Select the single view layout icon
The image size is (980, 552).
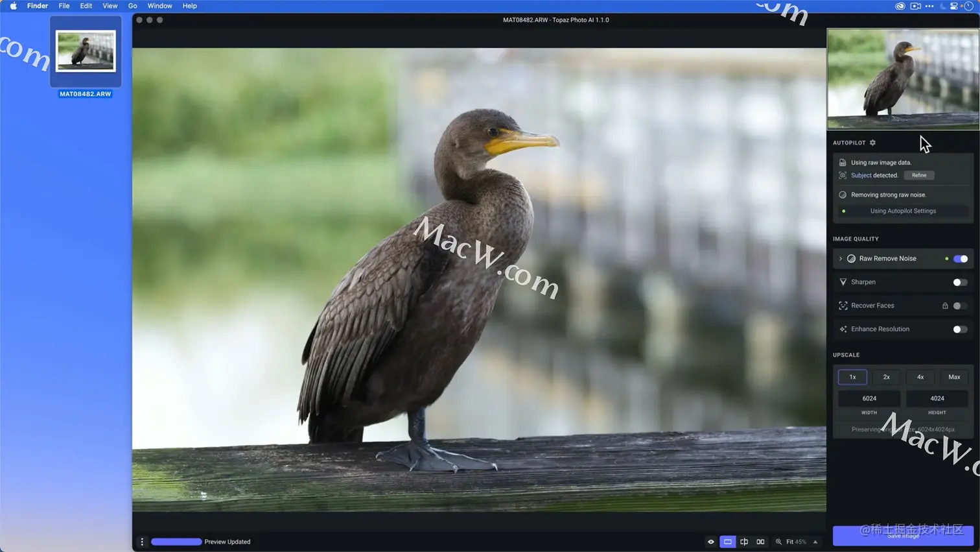pyautogui.click(x=728, y=542)
